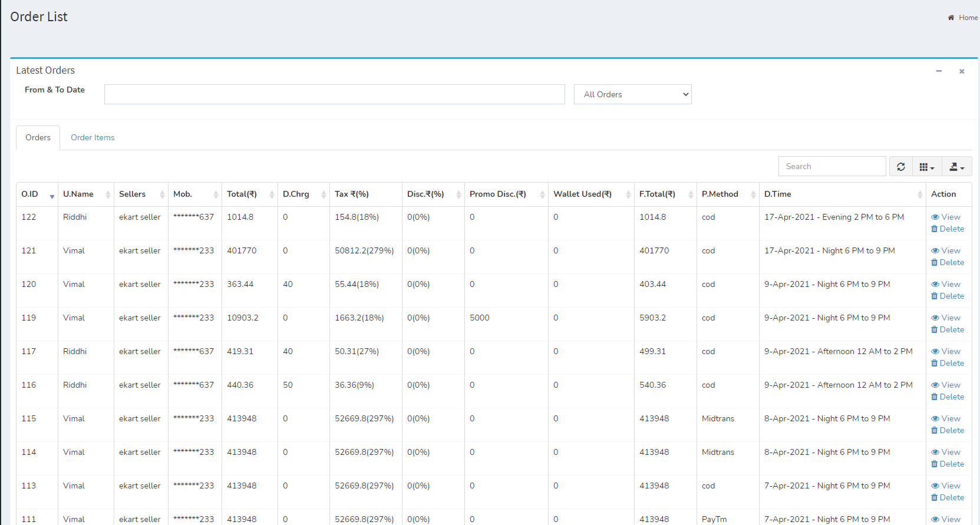View order 119 details
The width and height of the screenshot is (980, 525).
(946, 318)
